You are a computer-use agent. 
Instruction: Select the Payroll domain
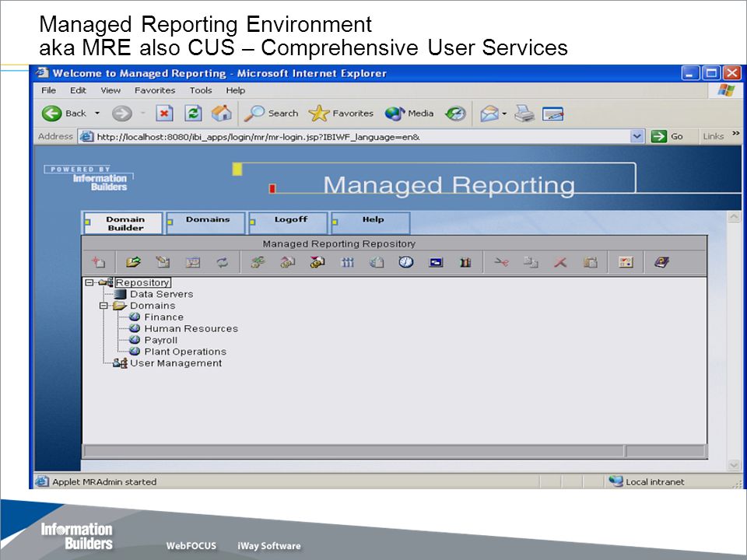coord(160,340)
